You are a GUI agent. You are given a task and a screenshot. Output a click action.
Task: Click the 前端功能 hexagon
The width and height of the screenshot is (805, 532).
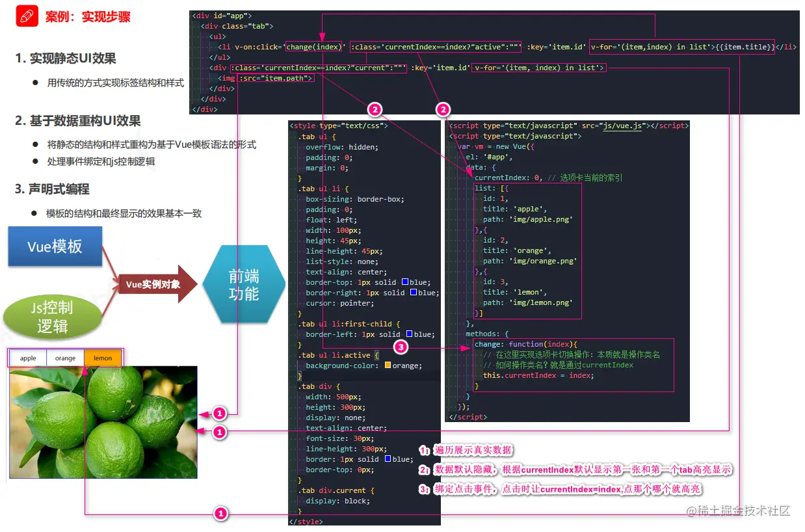click(244, 285)
